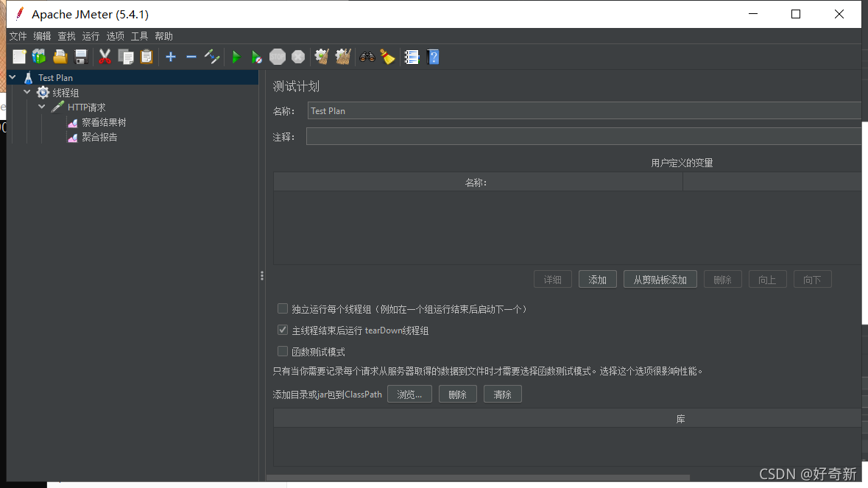Image resolution: width=868 pixels, height=488 pixels.
Task: Click the chart icon beside 察看结果树
Action: tap(73, 122)
